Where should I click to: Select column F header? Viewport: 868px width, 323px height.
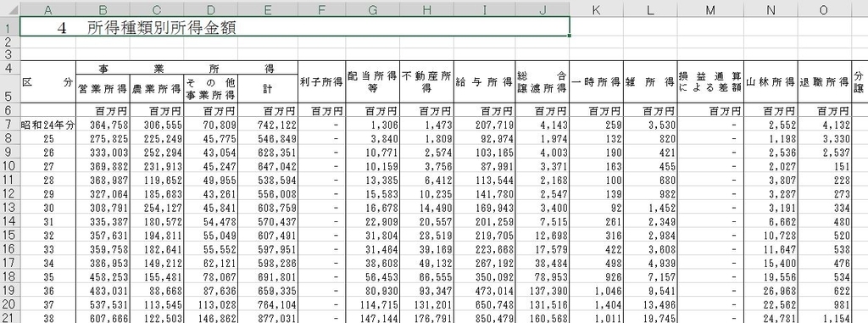tap(321, 9)
